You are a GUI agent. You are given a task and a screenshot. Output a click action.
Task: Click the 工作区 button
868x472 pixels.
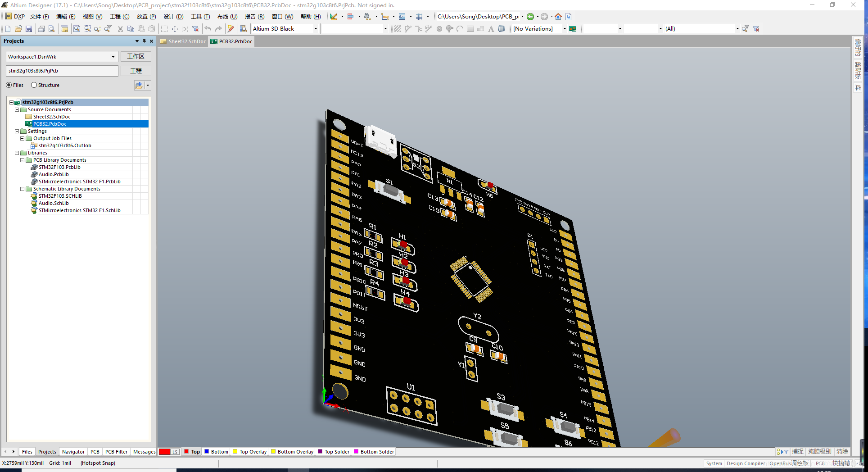pos(136,57)
